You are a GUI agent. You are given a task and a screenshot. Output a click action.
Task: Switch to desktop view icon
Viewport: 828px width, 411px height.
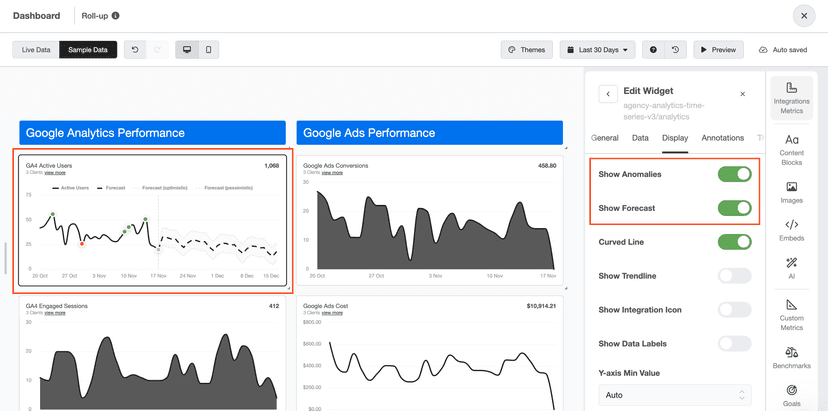point(186,50)
